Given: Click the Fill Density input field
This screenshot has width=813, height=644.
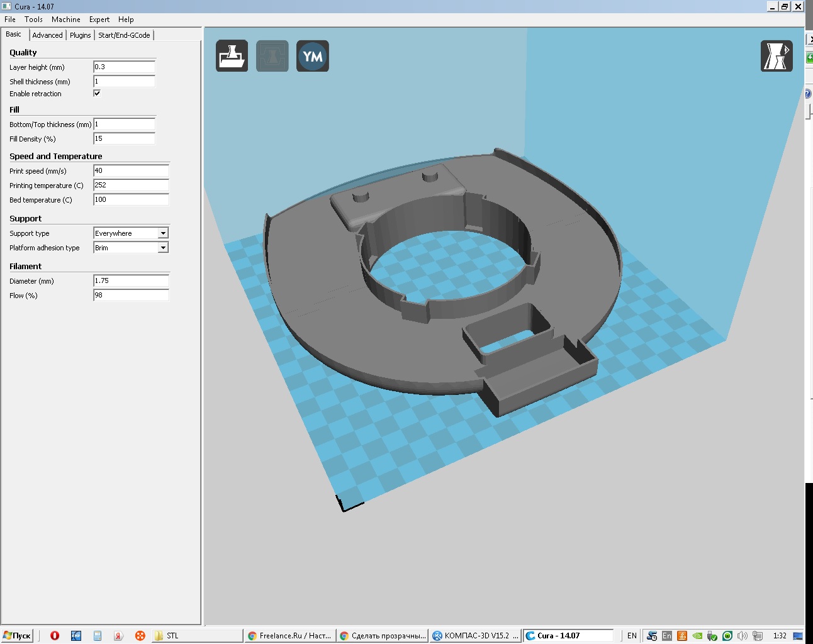Looking at the screenshot, I should pos(124,138).
